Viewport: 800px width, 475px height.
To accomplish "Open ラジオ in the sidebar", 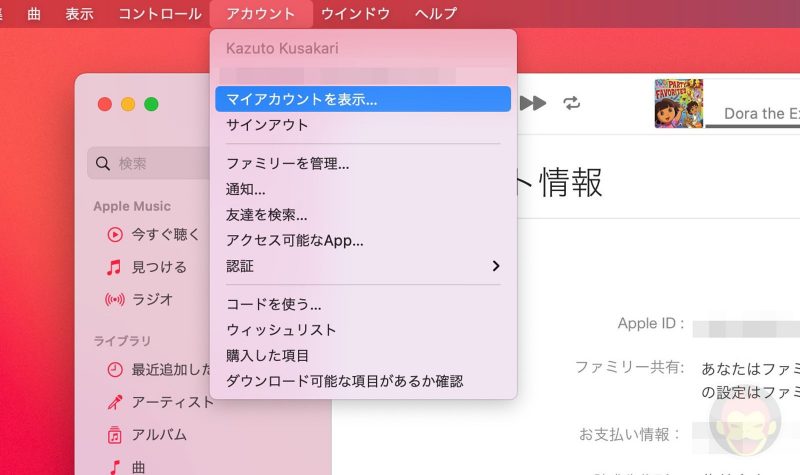I will tap(153, 299).
